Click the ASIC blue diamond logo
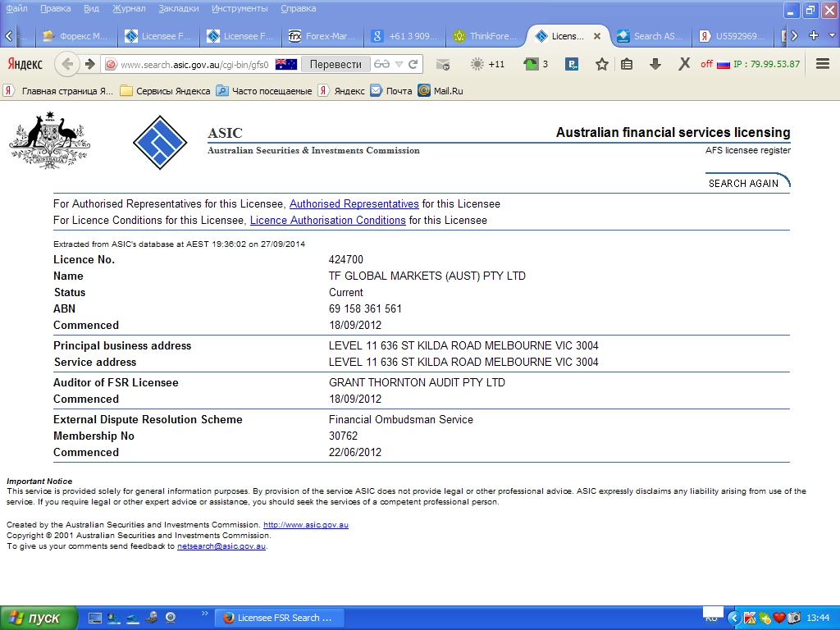 pos(160,142)
